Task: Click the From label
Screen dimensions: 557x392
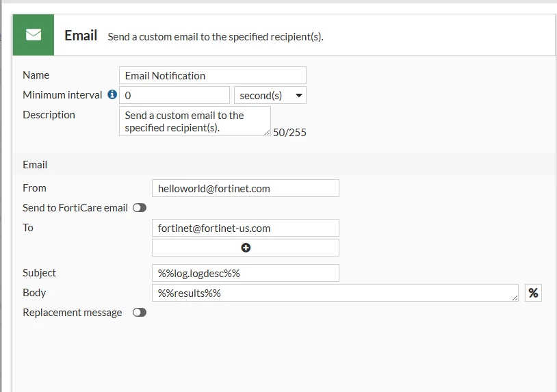Action: point(34,188)
